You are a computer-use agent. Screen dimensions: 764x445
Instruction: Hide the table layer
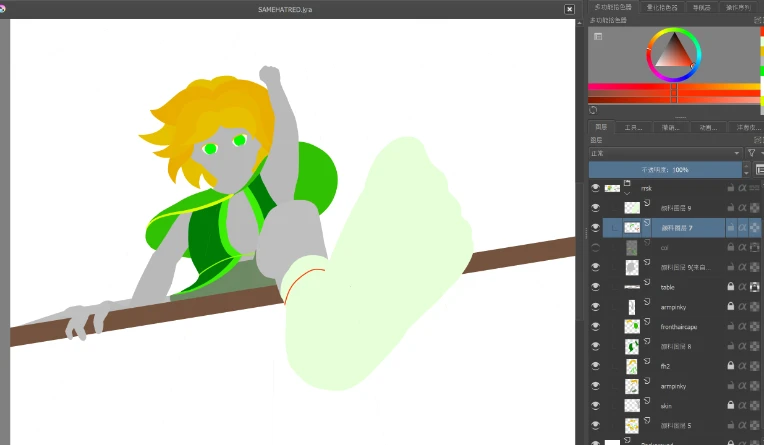pyautogui.click(x=595, y=287)
